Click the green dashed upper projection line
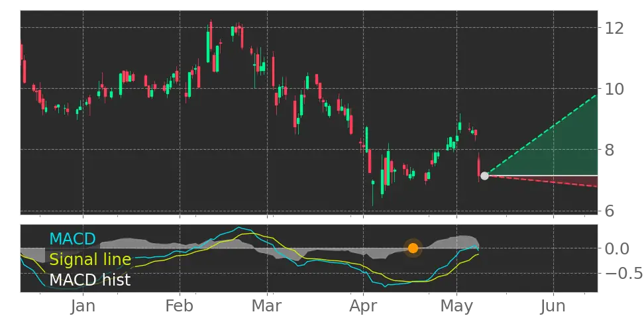Image resolution: width=644 pixels, height=322 pixels. (542, 135)
